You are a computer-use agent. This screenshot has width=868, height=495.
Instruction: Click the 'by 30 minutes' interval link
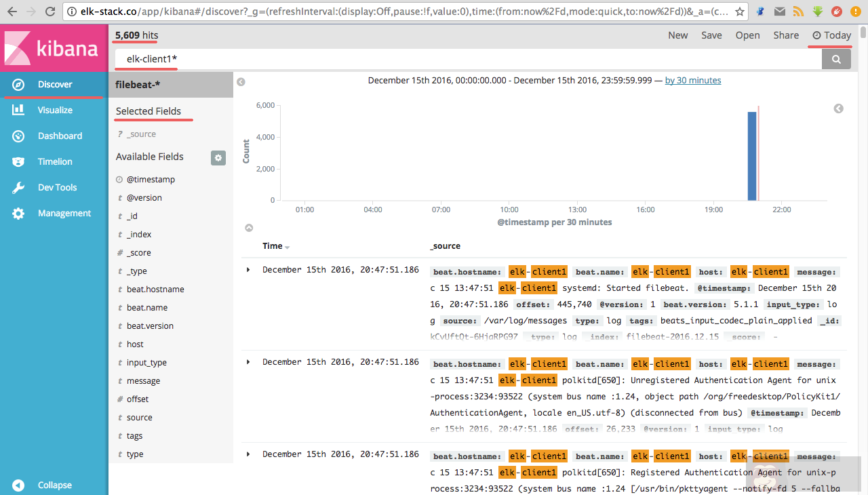692,80
